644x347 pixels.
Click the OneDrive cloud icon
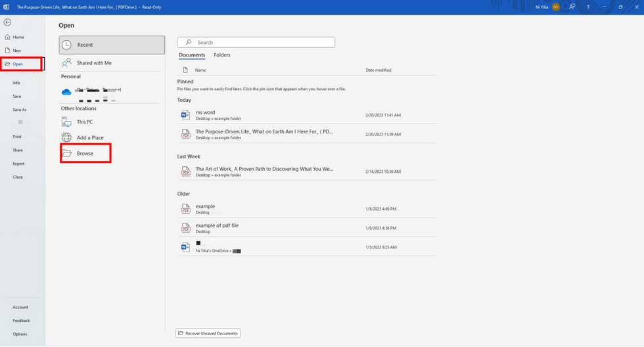[66, 92]
